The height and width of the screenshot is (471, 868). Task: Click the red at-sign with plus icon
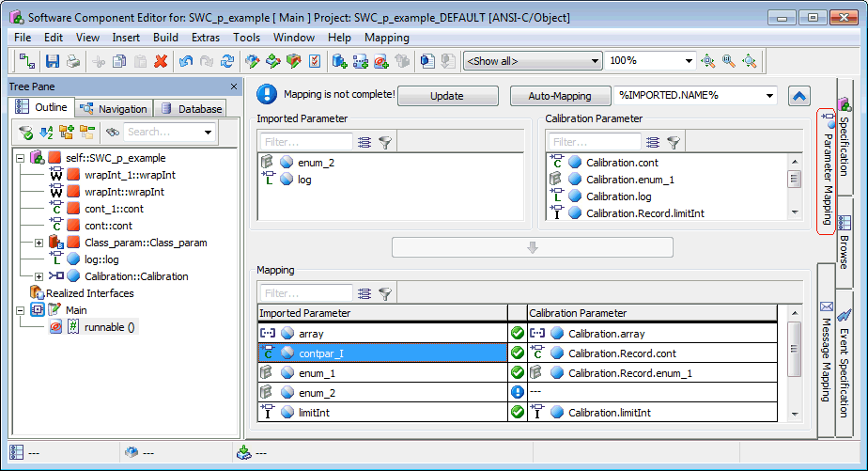point(381,61)
